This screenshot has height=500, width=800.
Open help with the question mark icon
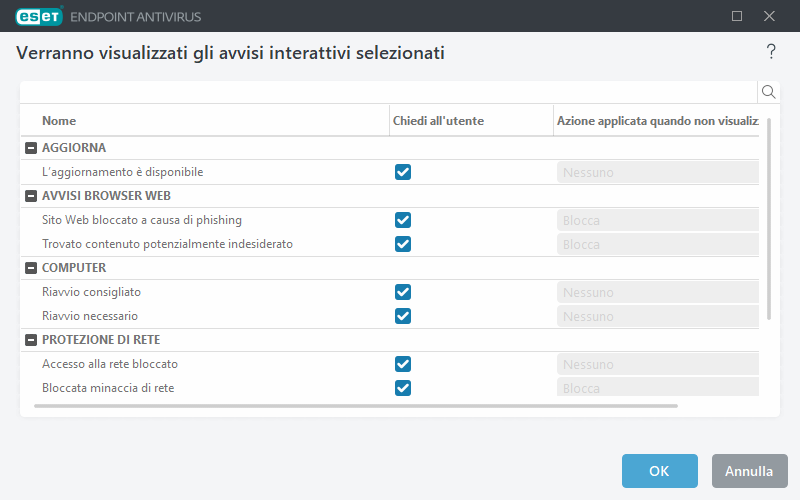771,52
